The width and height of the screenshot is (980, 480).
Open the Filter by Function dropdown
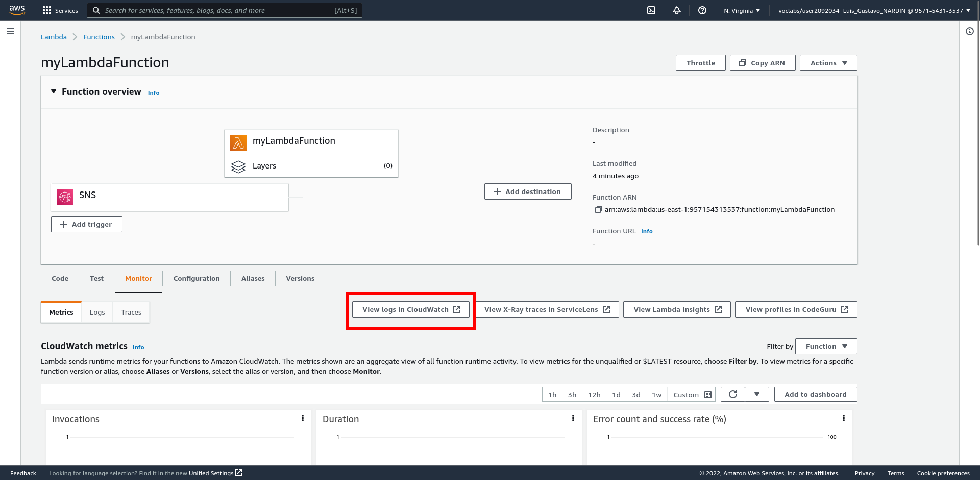pyautogui.click(x=826, y=346)
